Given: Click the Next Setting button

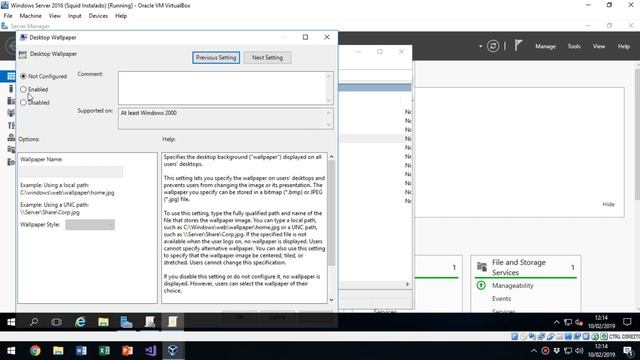Looking at the screenshot, I should pyautogui.click(x=267, y=58).
